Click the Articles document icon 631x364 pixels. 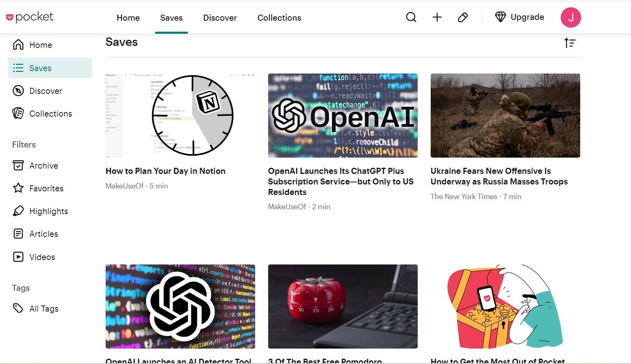pos(18,234)
